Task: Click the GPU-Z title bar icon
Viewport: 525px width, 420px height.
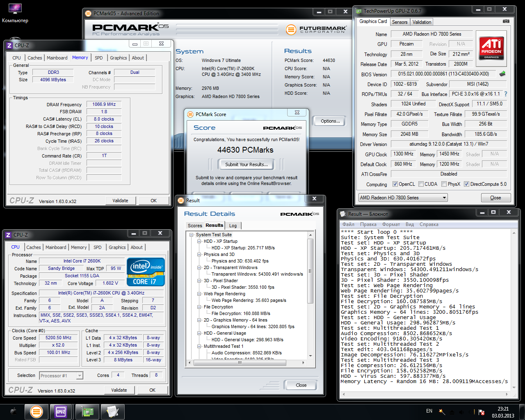Action: coord(359,11)
